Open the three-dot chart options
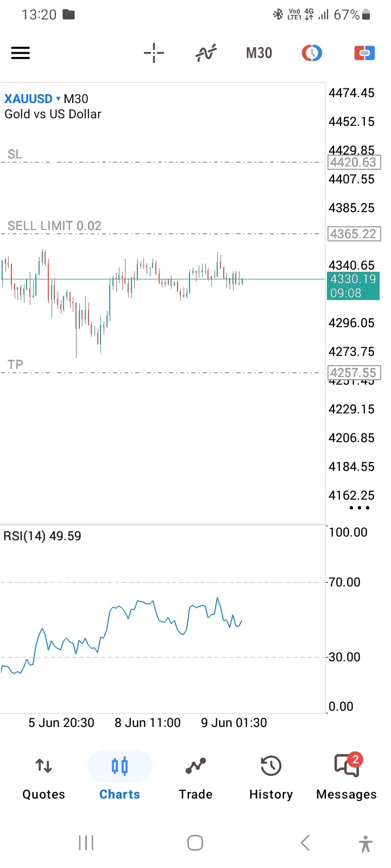391x868 pixels. (x=360, y=508)
